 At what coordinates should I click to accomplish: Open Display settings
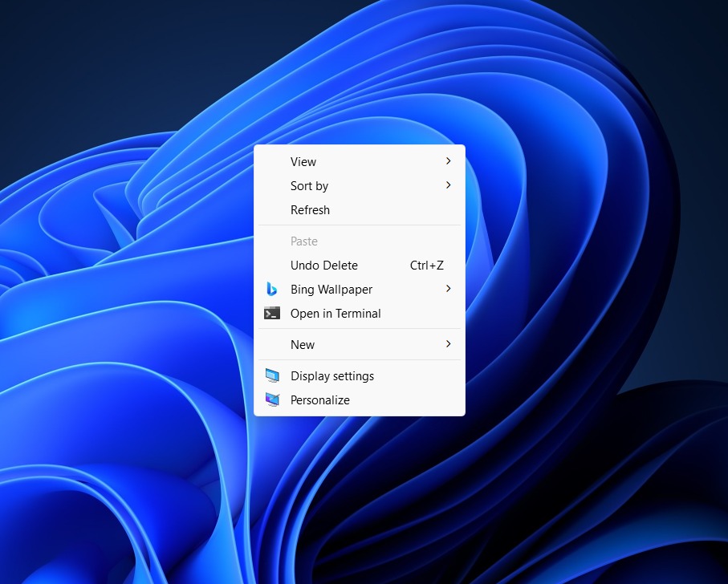pos(360,375)
